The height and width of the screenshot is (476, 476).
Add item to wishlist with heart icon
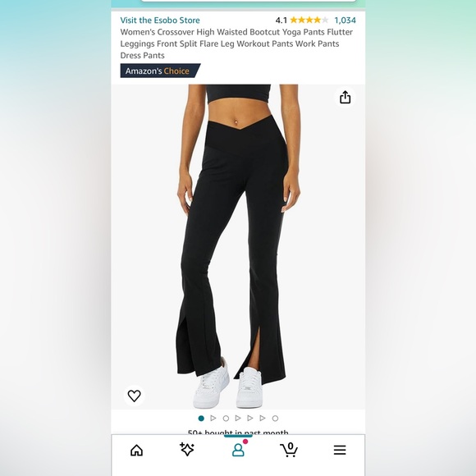(134, 396)
